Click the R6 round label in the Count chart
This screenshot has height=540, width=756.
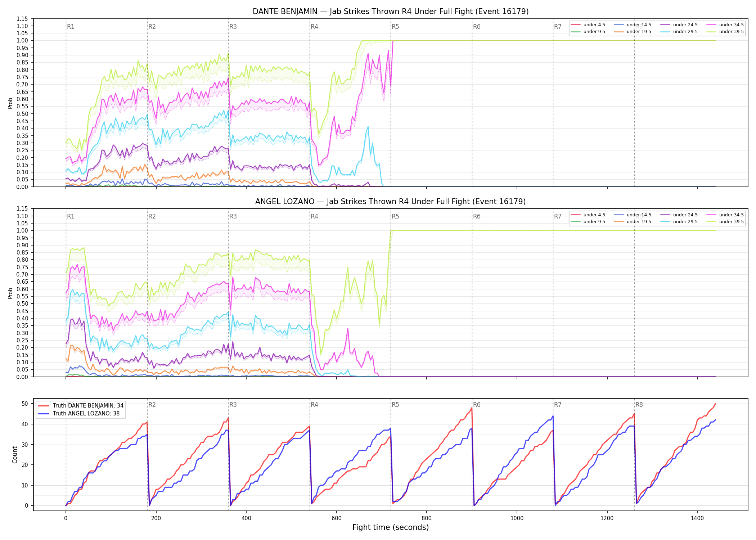(x=477, y=405)
